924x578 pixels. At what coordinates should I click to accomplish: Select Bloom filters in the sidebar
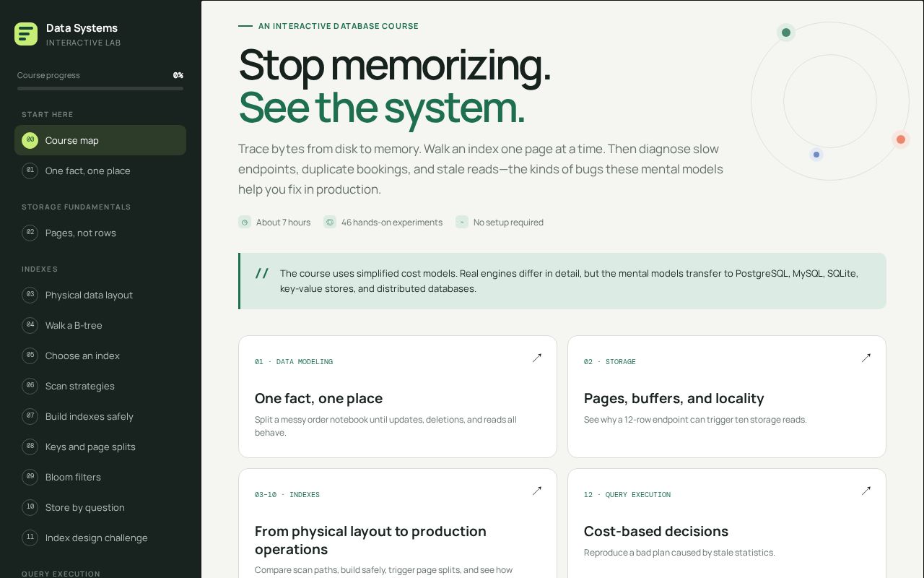point(100,477)
